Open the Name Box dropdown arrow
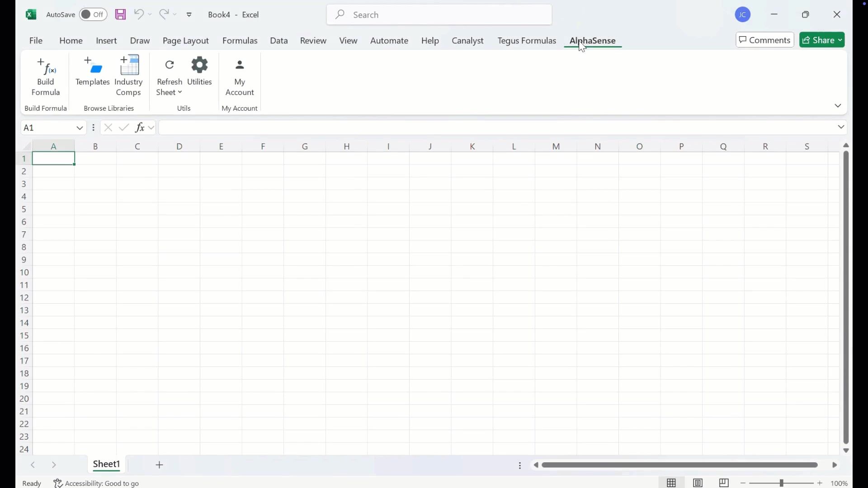Screen dimensions: 868x488 pos(80,128)
